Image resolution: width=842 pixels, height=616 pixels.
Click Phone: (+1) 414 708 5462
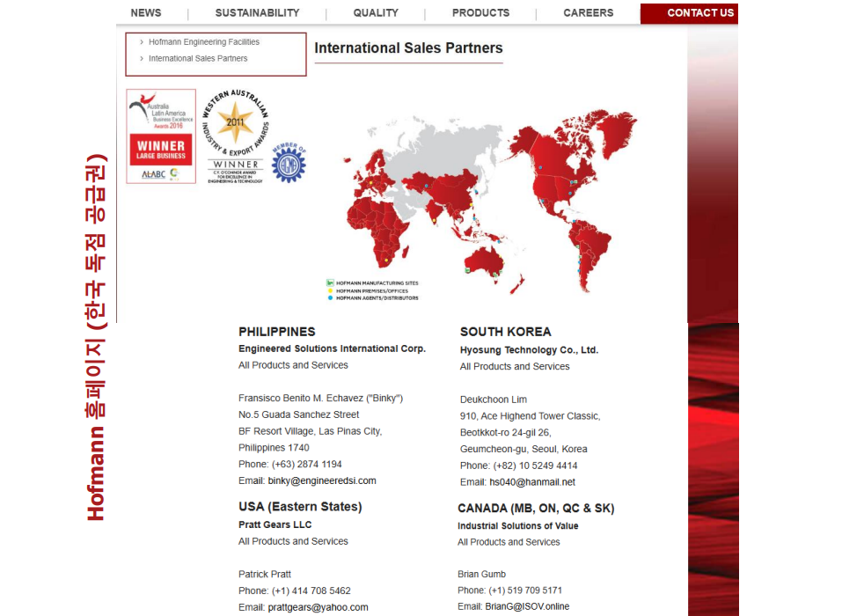[x=294, y=590]
